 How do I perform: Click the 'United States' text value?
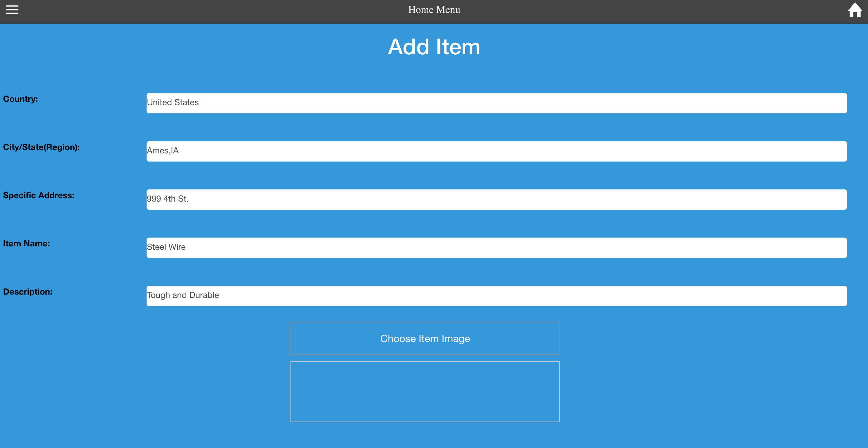pos(173,102)
